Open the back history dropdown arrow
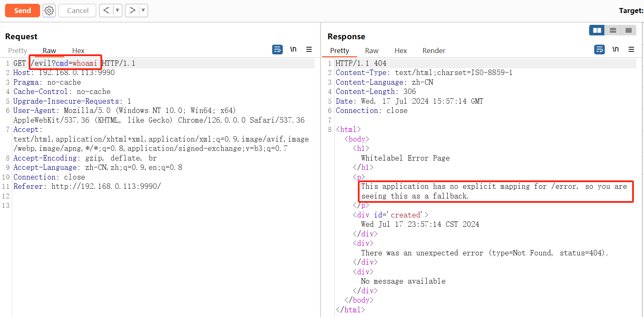The height and width of the screenshot is (317, 644). [x=117, y=11]
